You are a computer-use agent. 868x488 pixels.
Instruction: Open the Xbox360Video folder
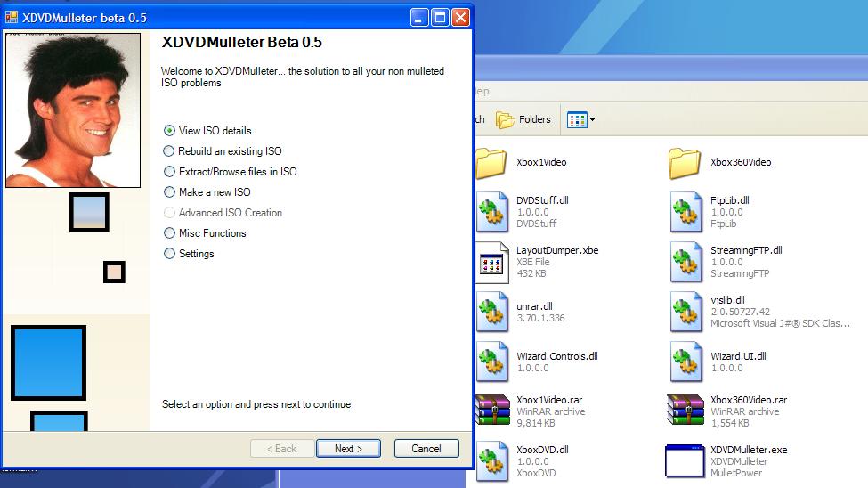[x=685, y=163]
